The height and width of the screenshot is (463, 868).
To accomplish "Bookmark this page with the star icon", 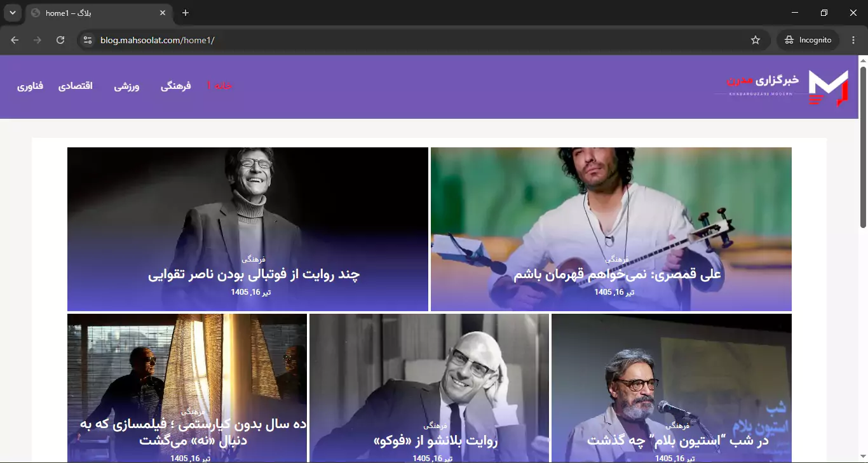I will click(756, 40).
